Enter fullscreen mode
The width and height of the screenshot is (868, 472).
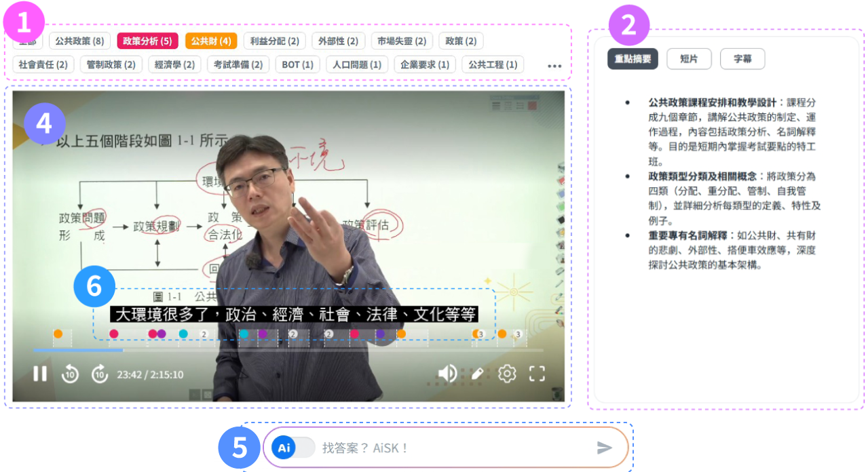(537, 374)
